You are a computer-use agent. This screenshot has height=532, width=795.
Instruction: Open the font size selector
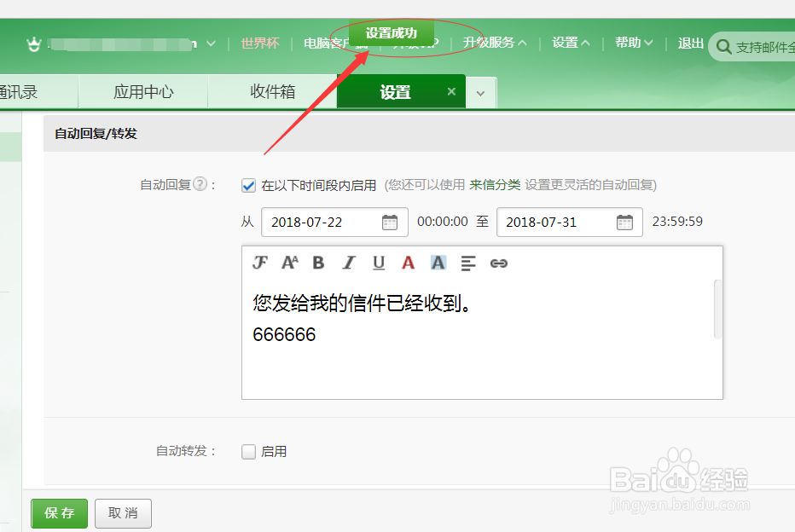coord(289,263)
